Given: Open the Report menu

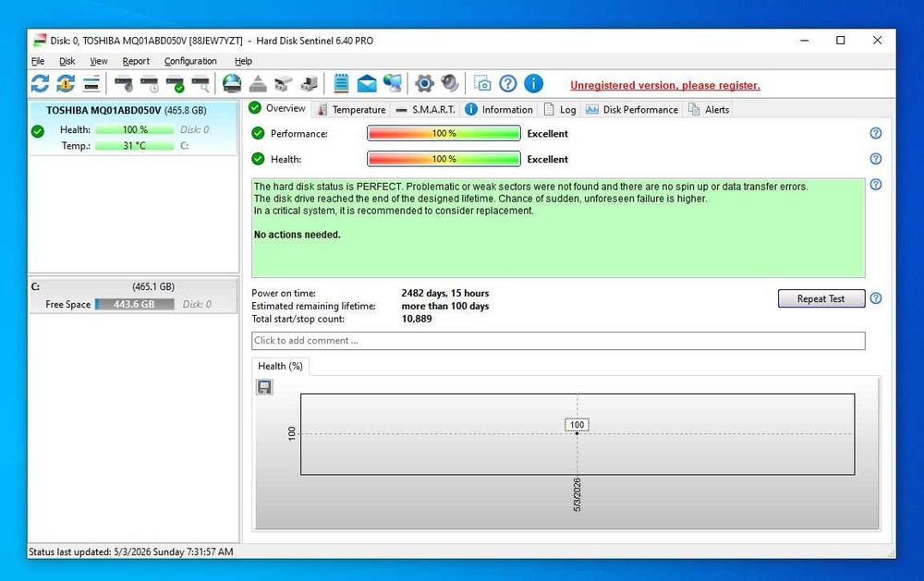Looking at the screenshot, I should coord(136,61).
